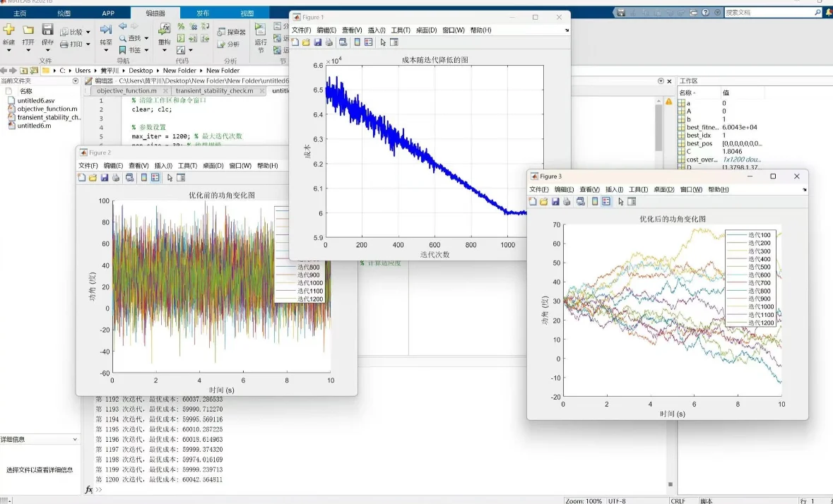Click the blue back navigation arrow in 导航 group
This screenshot has height=504, width=833.
[123, 26]
